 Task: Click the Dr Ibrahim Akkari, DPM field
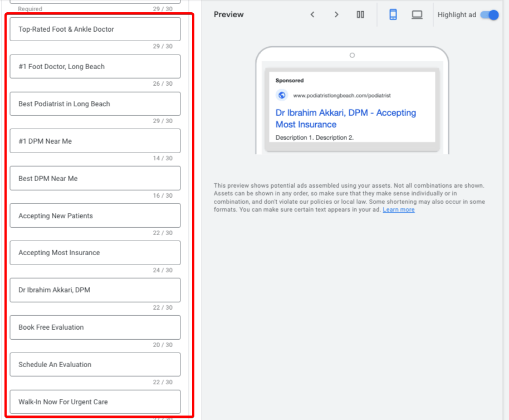95,290
